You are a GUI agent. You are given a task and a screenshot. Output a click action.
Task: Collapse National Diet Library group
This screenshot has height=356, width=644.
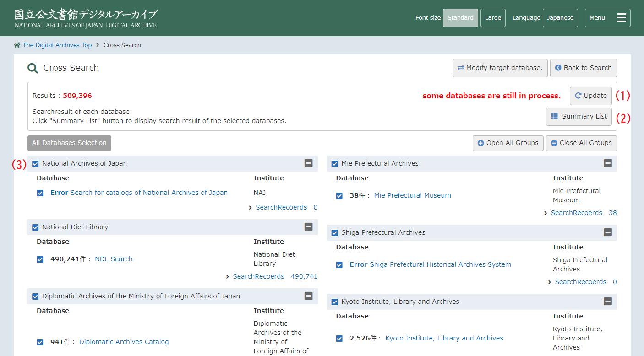pos(308,227)
